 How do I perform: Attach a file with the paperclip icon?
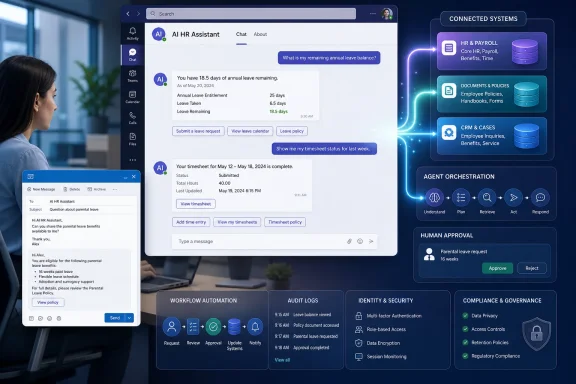[349, 241]
